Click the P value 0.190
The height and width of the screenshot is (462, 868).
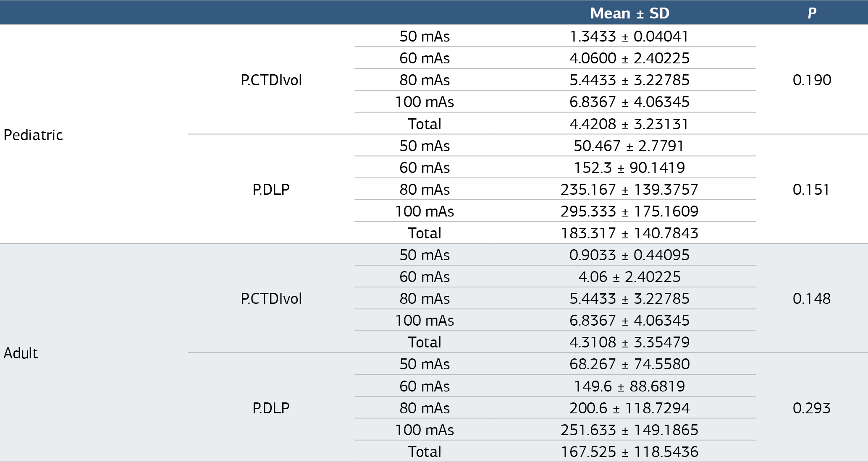812,80
